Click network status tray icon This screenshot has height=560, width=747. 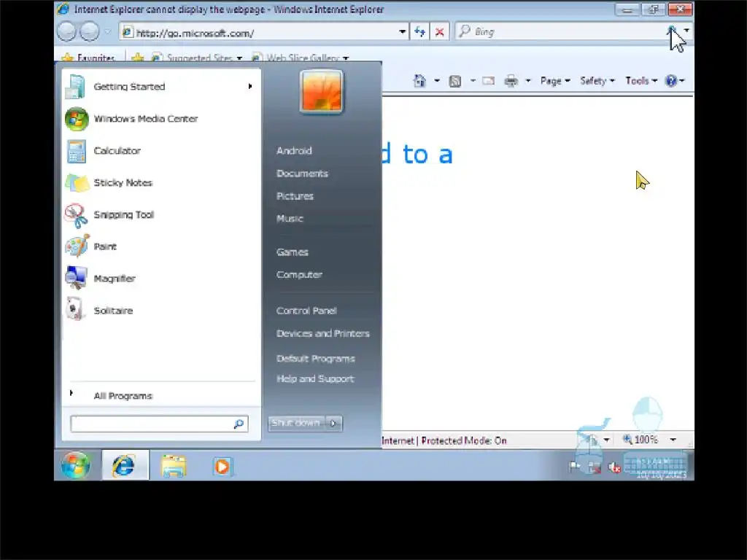pyautogui.click(x=594, y=467)
